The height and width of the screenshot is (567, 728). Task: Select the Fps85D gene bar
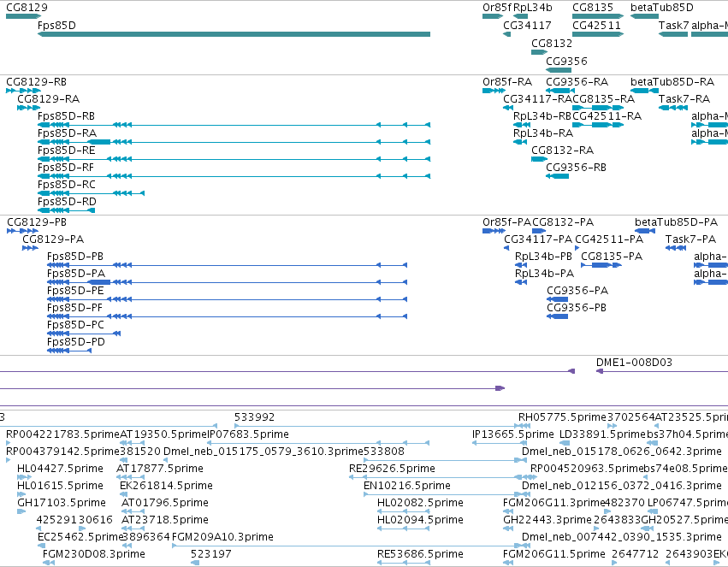234,34
